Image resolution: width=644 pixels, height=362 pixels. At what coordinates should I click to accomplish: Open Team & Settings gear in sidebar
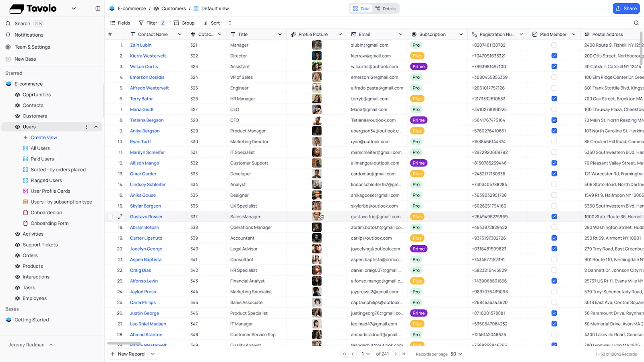click(8, 47)
